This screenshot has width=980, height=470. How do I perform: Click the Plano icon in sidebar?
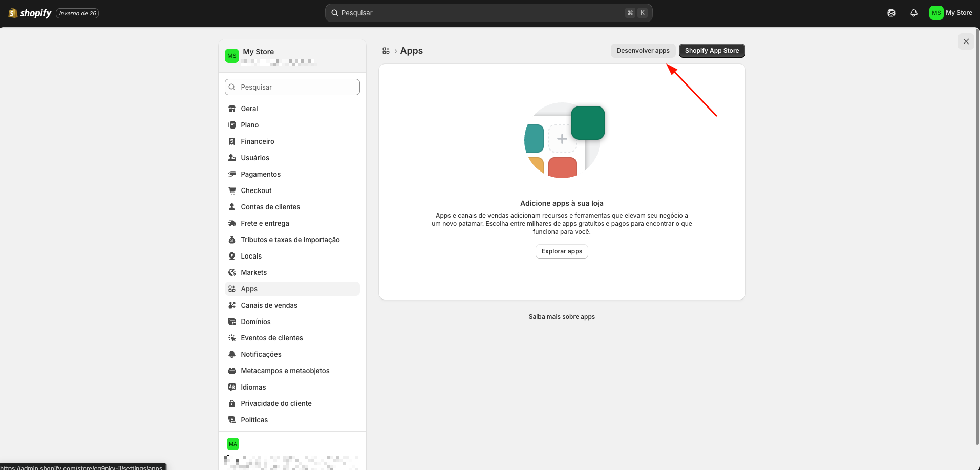(x=232, y=125)
